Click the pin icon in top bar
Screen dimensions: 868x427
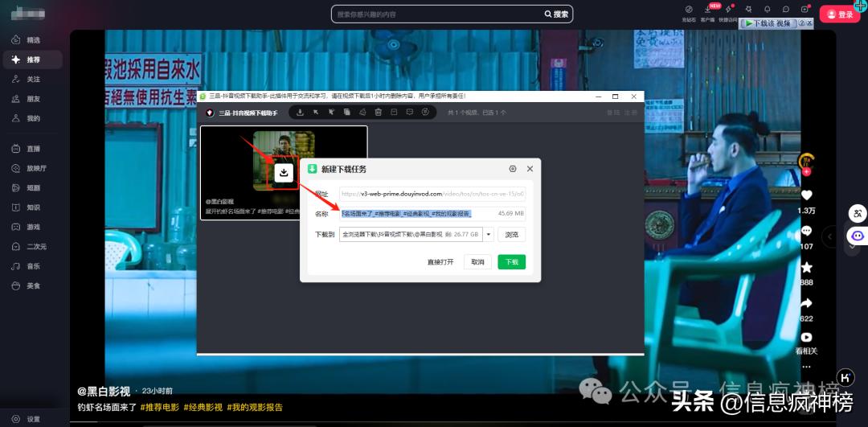click(x=748, y=10)
